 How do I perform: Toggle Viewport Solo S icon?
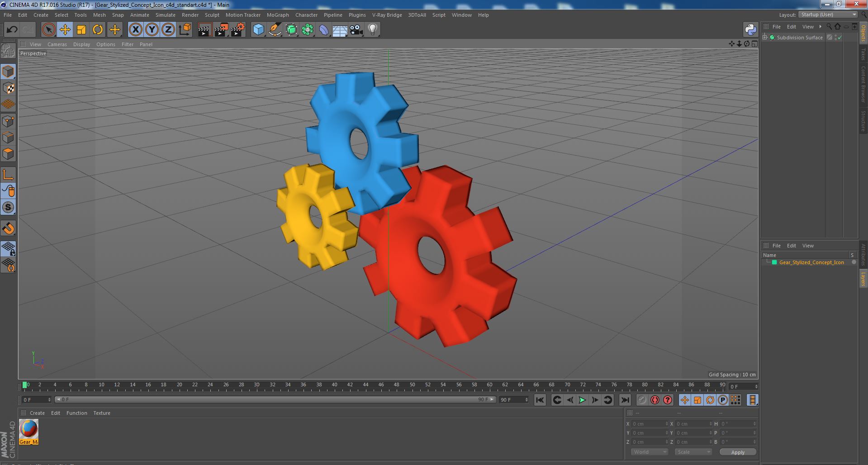click(x=8, y=207)
